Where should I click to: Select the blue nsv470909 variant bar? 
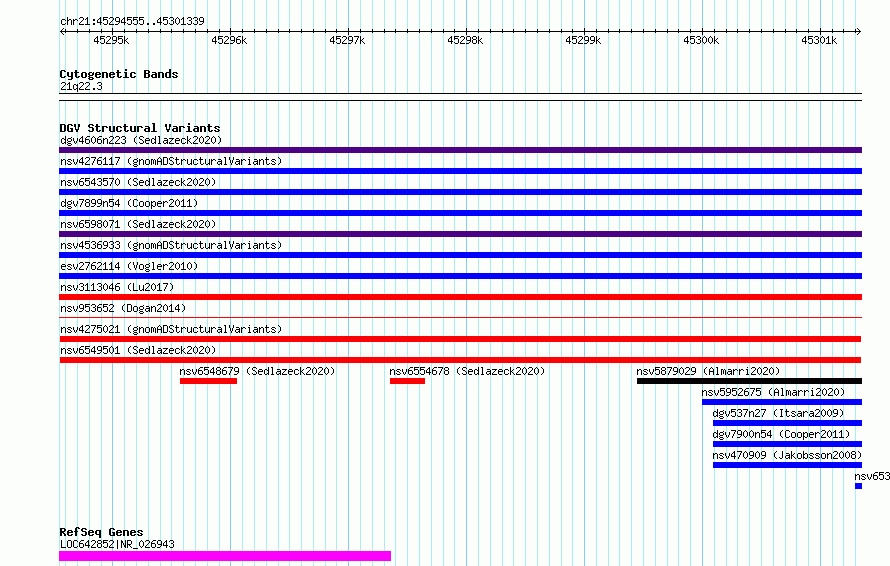click(x=787, y=465)
